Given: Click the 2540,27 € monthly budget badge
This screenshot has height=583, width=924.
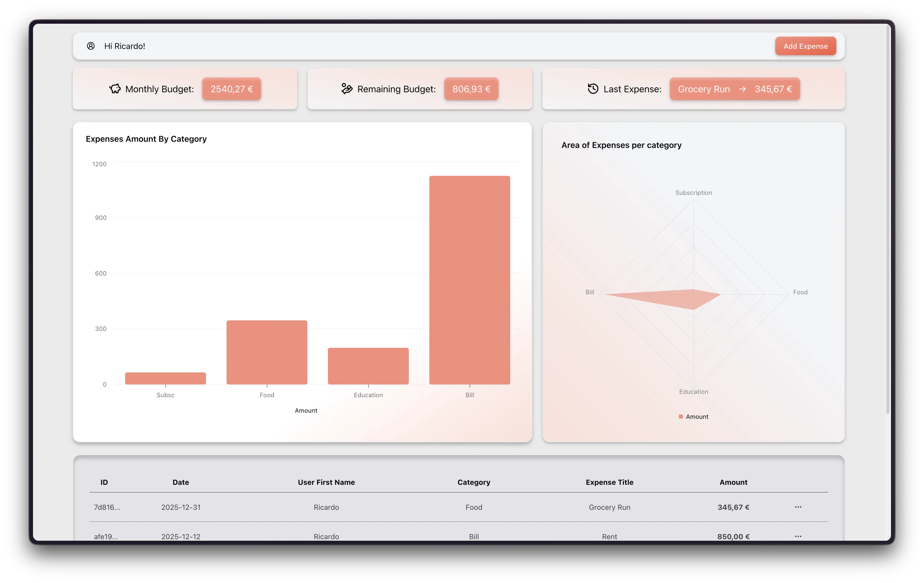Looking at the screenshot, I should pos(231,89).
